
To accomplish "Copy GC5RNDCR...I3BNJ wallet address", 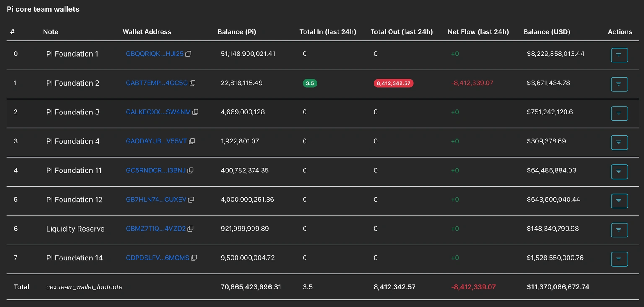I will (x=191, y=170).
